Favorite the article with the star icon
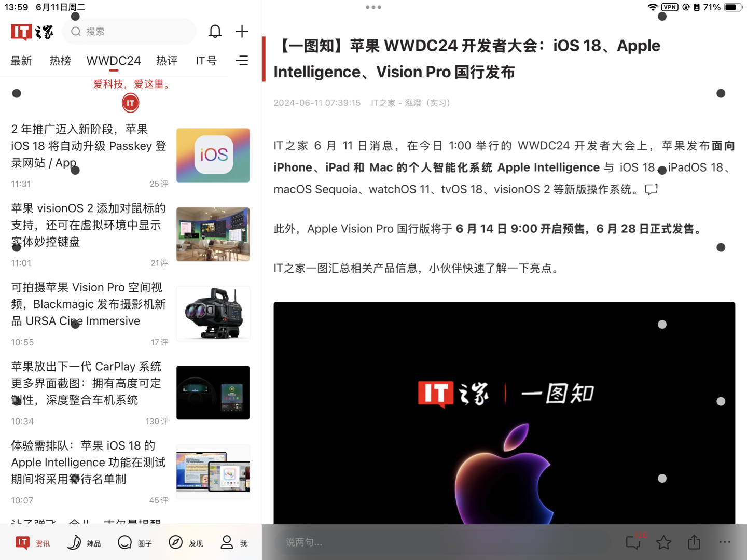 (663, 542)
